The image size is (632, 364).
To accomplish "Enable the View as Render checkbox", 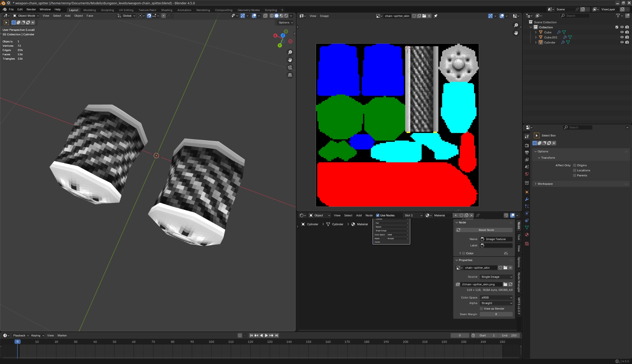I will click(481, 309).
